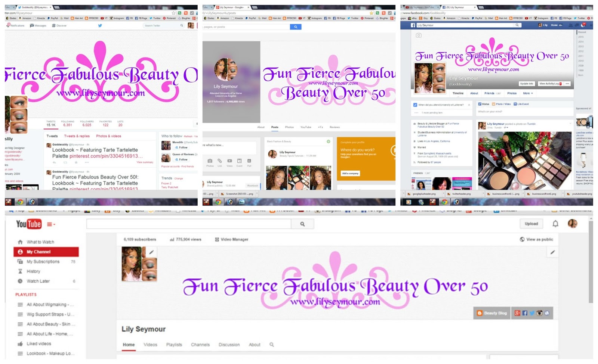Open the Facebook About tab

tap(474, 93)
